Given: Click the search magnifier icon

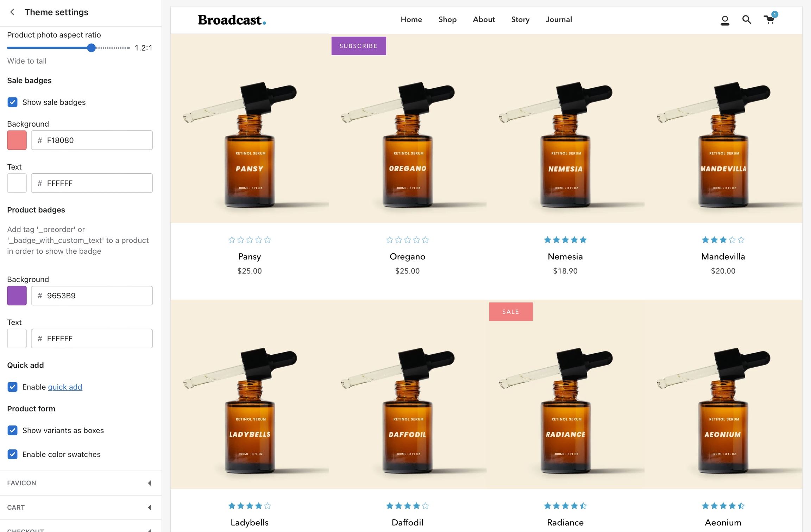Looking at the screenshot, I should click(x=747, y=20).
